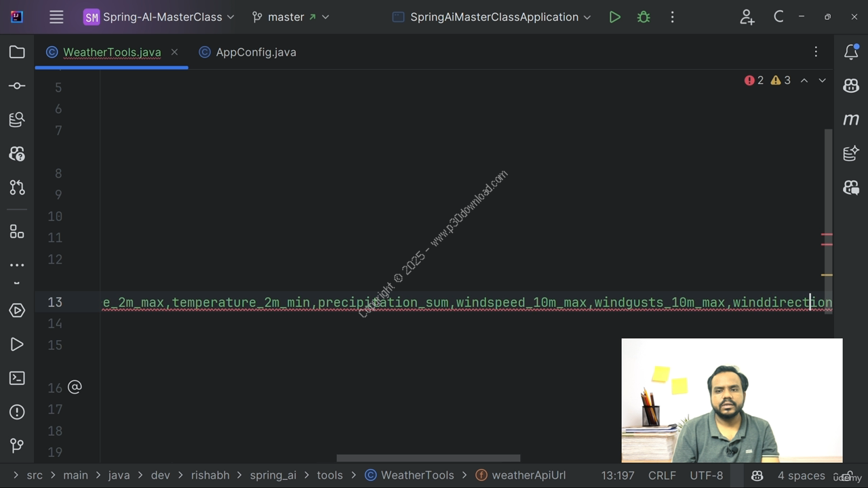Start Debug with the bug icon

click(x=644, y=17)
